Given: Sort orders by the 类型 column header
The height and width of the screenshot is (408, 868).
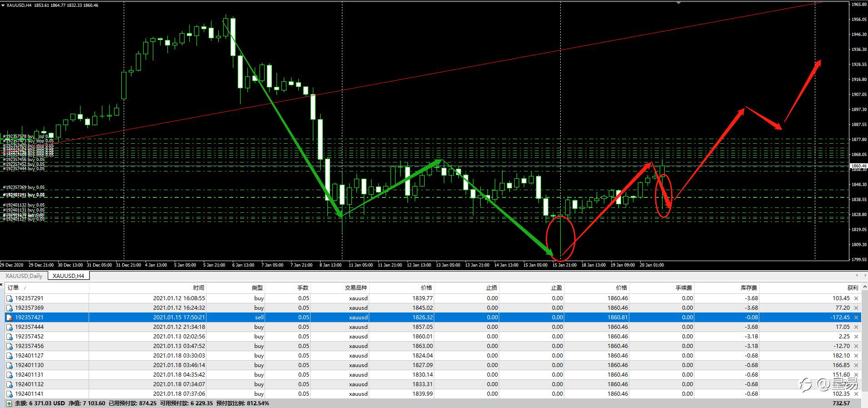Looking at the screenshot, I should point(236,287).
